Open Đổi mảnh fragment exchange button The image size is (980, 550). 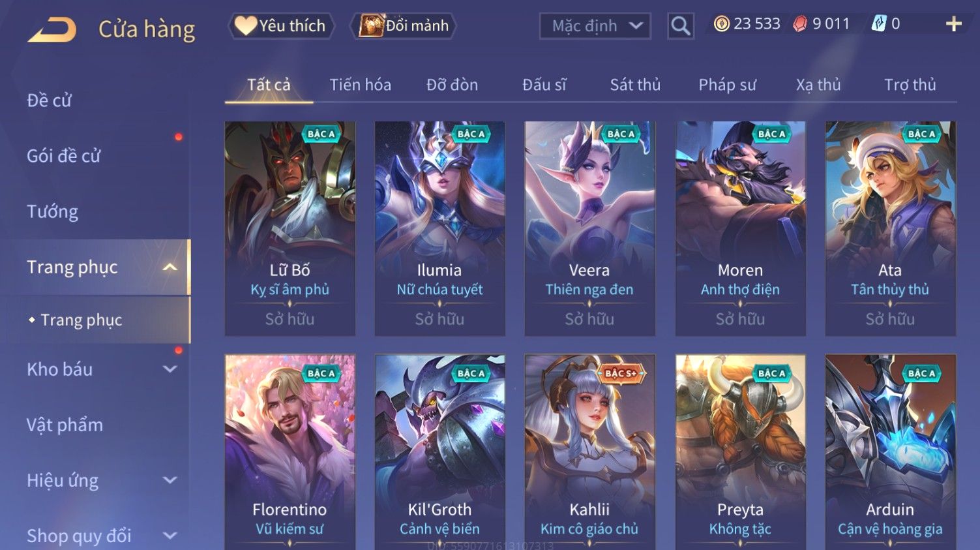coord(403,25)
